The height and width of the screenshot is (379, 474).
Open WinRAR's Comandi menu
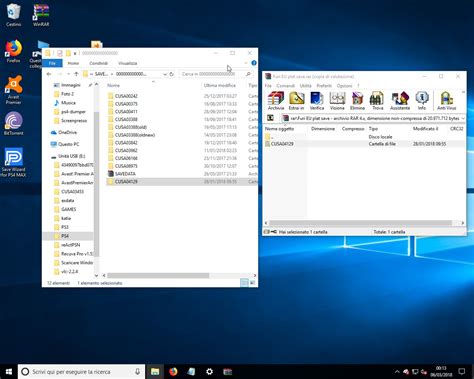point(285,86)
